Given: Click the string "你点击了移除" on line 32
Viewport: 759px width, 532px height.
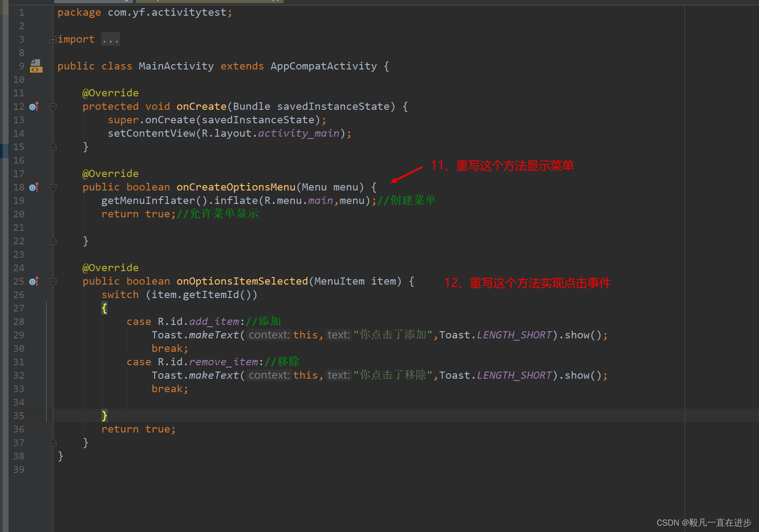Looking at the screenshot, I should tap(393, 376).
